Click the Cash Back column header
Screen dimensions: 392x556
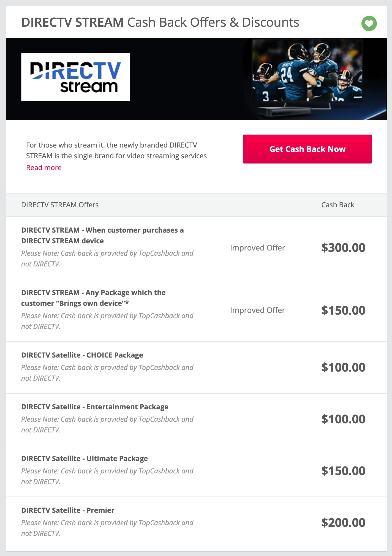pyautogui.click(x=338, y=205)
